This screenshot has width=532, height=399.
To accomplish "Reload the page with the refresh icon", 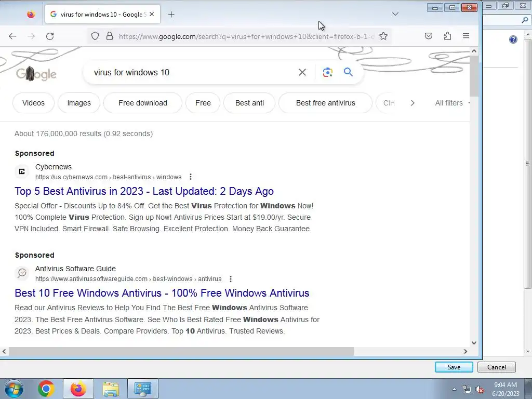I will 50,36.
